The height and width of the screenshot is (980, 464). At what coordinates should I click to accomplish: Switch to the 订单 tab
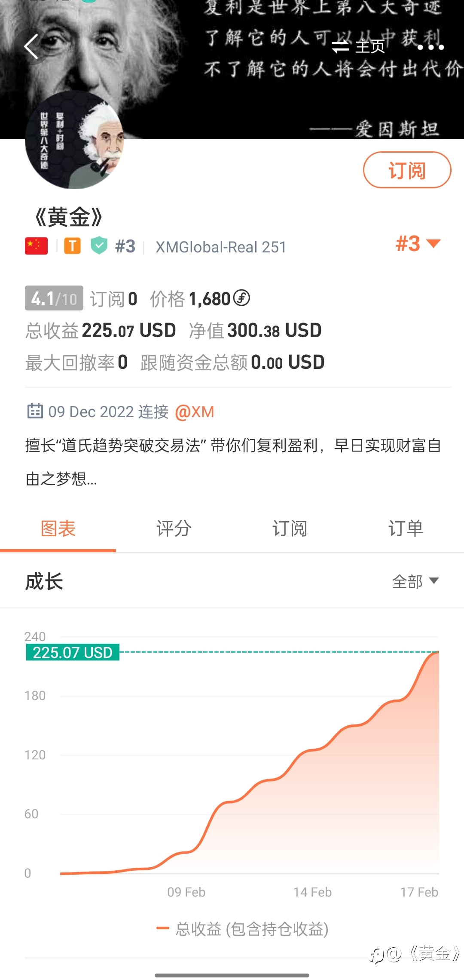406,528
